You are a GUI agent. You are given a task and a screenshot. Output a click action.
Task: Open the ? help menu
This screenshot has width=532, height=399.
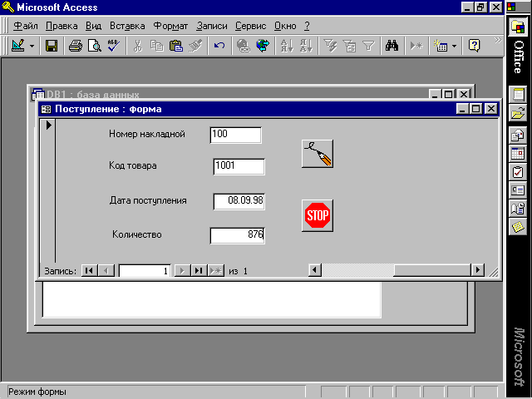coord(307,26)
